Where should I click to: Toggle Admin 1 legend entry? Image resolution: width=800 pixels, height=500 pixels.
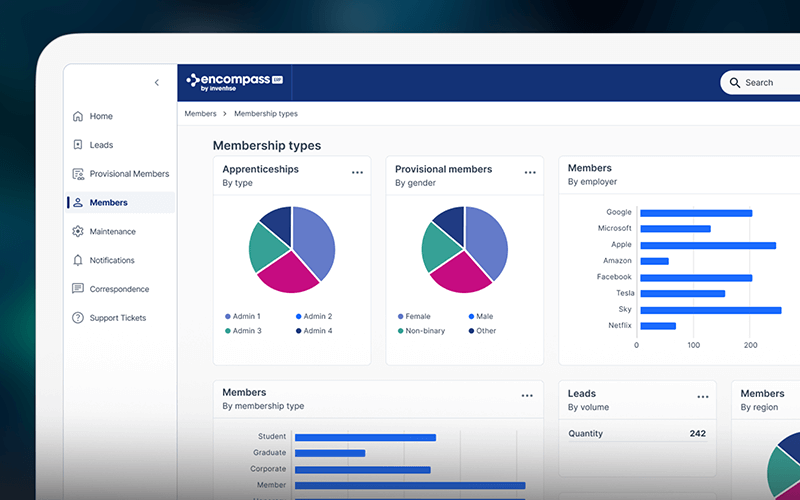click(x=242, y=316)
